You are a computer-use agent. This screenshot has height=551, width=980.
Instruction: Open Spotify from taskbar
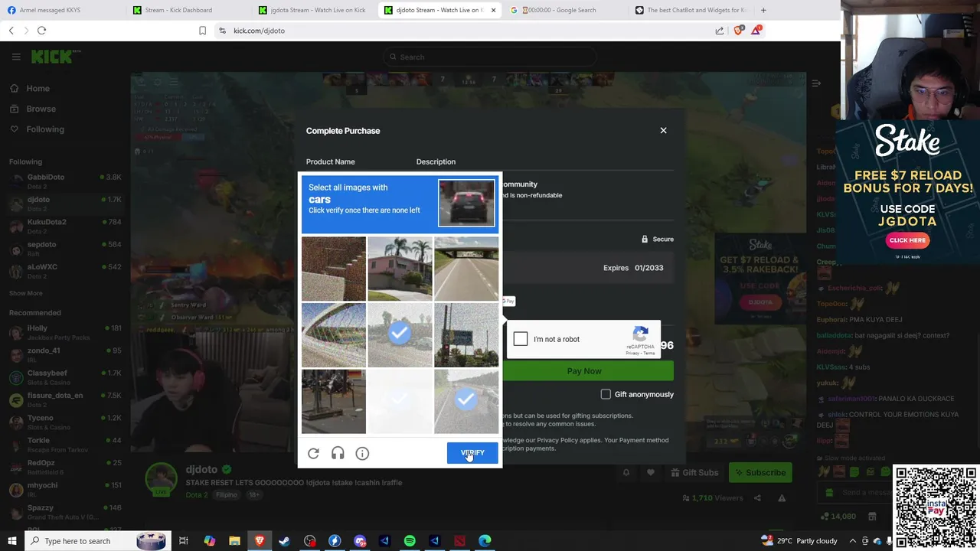click(410, 541)
